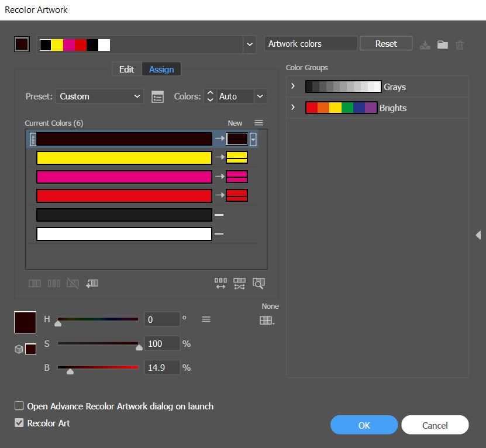The image size is (486, 448).
Task: Click the Exclude selected colors icon
Action: (73, 284)
